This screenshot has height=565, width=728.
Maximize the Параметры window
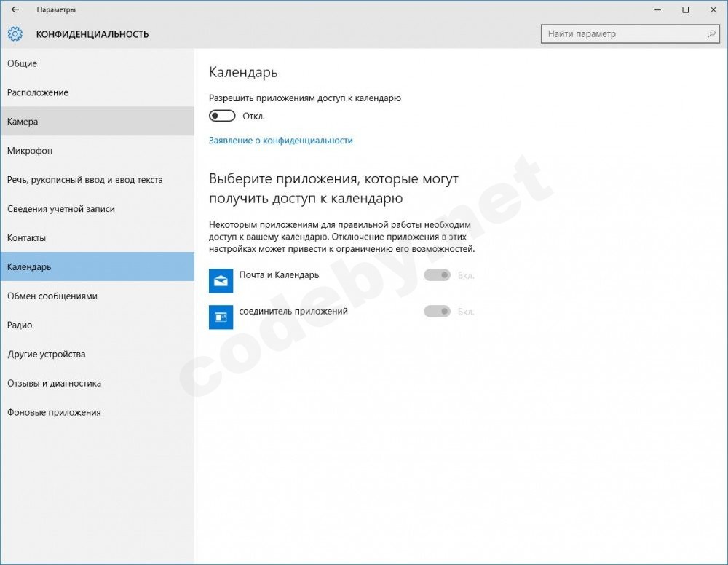point(685,9)
